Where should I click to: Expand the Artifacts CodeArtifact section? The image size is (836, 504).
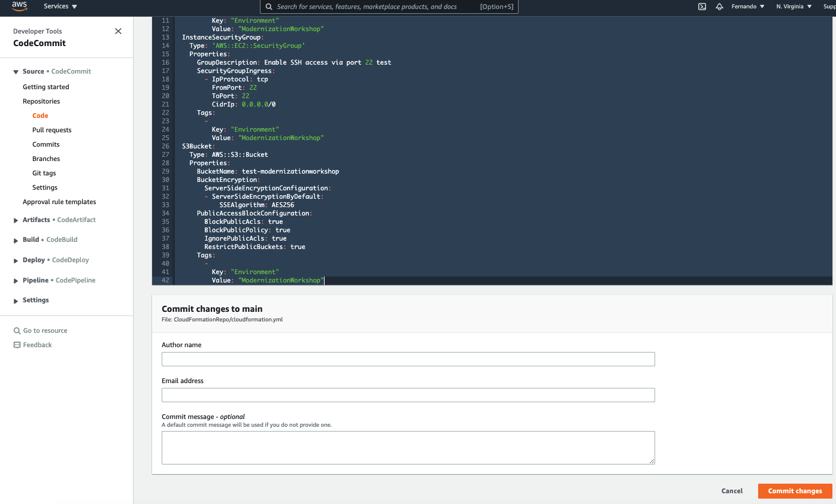click(x=16, y=220)
